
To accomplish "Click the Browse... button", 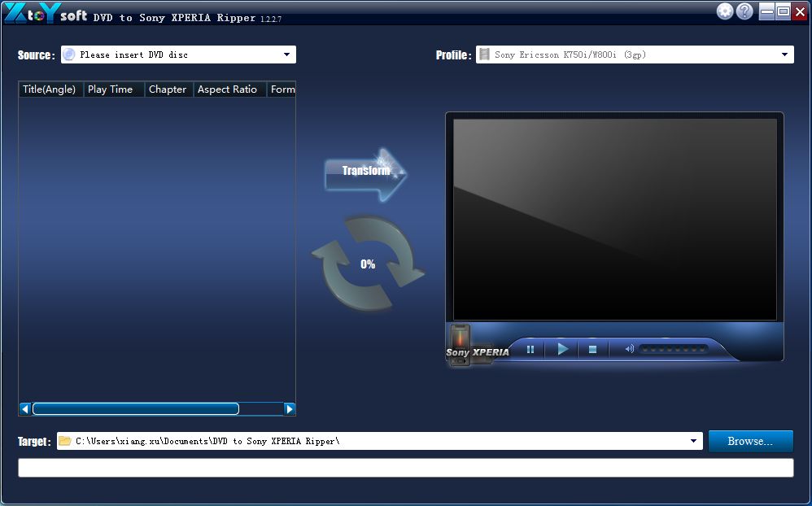I will (750, 441).
